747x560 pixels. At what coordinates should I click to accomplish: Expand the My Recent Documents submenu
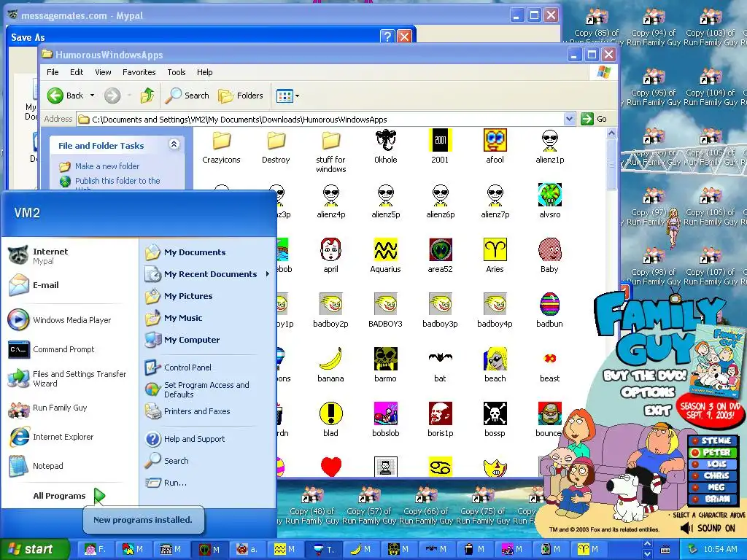267,274
